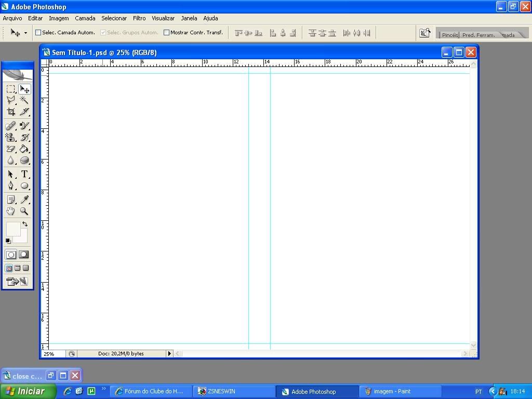This screenshot has width=532, height=399.
Task: Expand the document status bar info arrow
Action: [169, 354]
